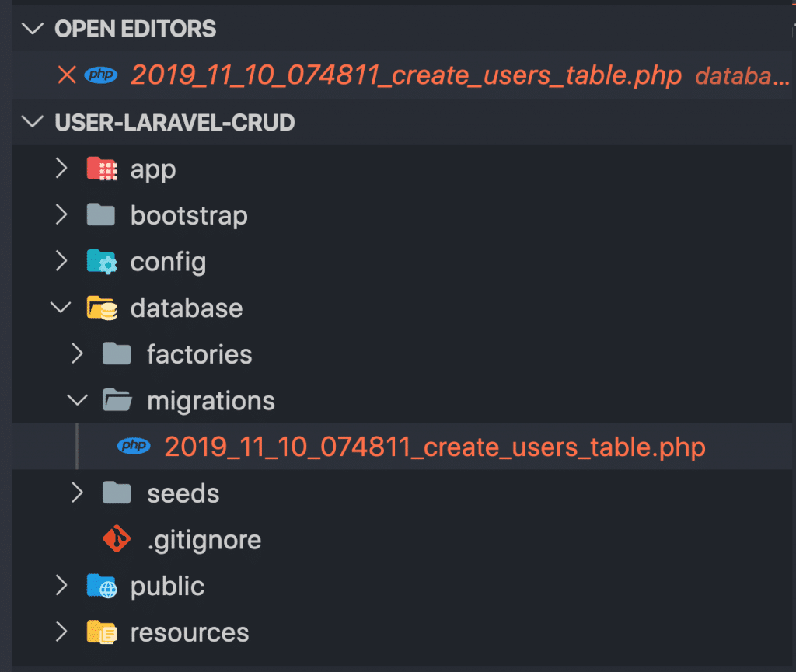Expand the app folder chevron
The image size is (796, 672).
click(x=61, y=169)
